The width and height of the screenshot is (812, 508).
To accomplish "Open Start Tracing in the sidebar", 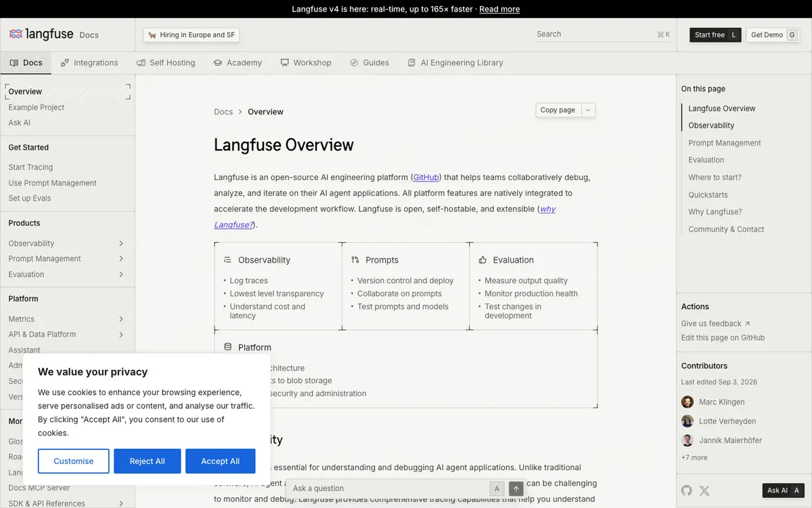I will (x=30, y=167).
